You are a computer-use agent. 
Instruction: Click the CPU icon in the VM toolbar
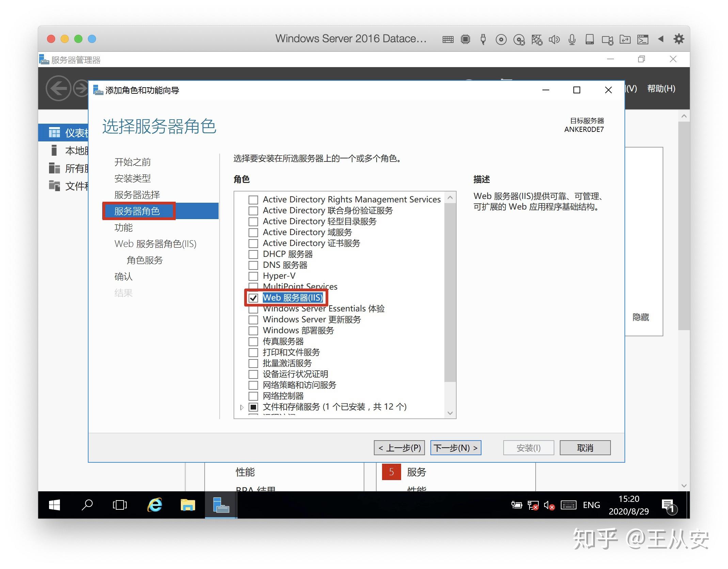(465, 39)
